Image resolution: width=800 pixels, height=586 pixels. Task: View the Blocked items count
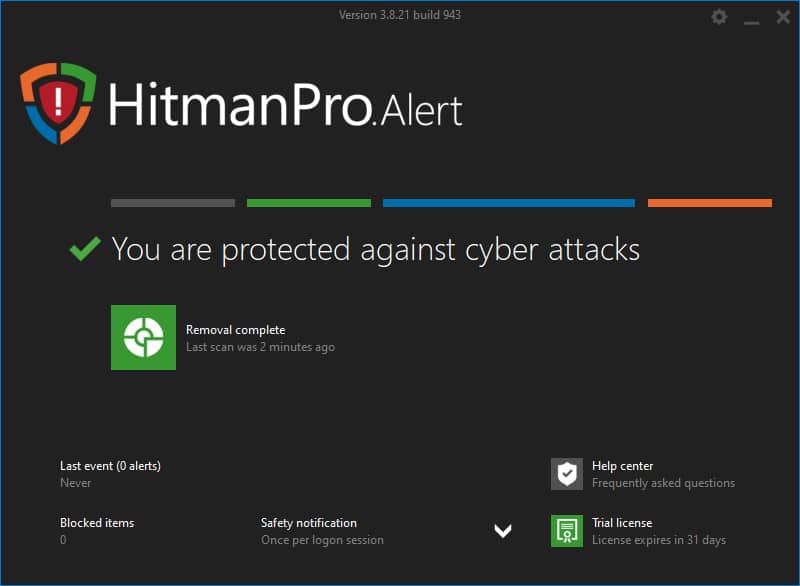click(x=63, y=540)
